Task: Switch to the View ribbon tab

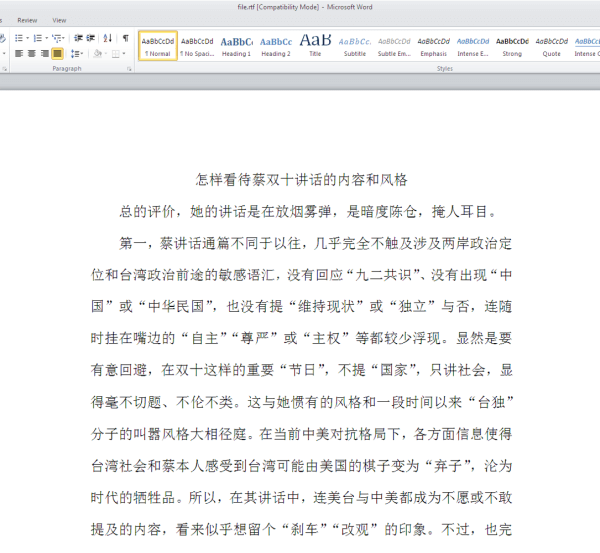Action: tap(59, 20)
